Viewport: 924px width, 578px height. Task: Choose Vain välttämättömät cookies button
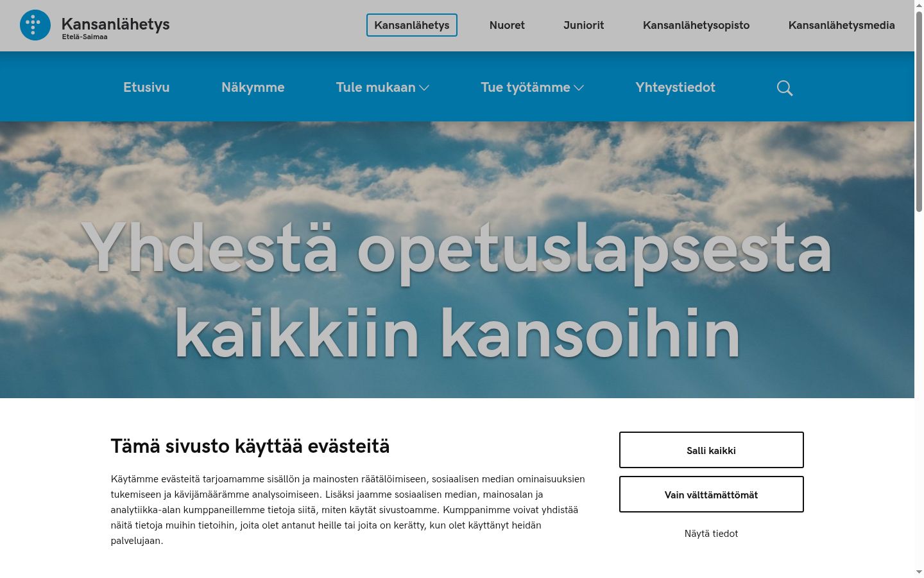711,495
